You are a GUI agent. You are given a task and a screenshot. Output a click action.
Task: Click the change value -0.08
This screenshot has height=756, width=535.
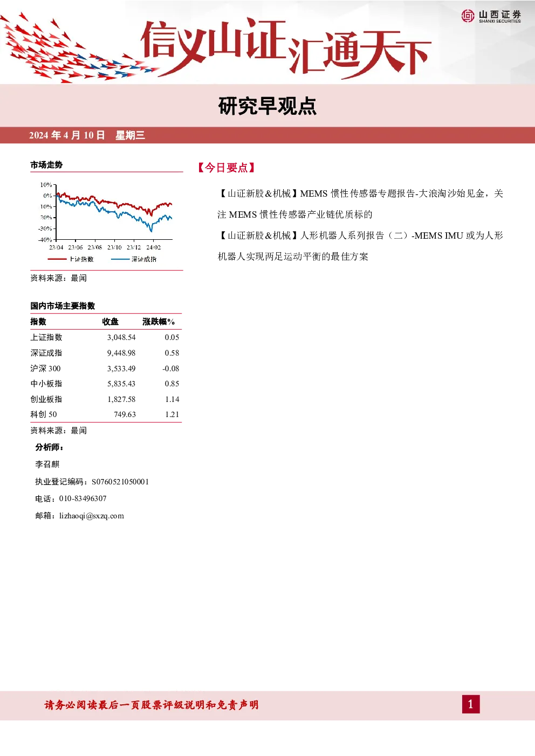[171, 369]
